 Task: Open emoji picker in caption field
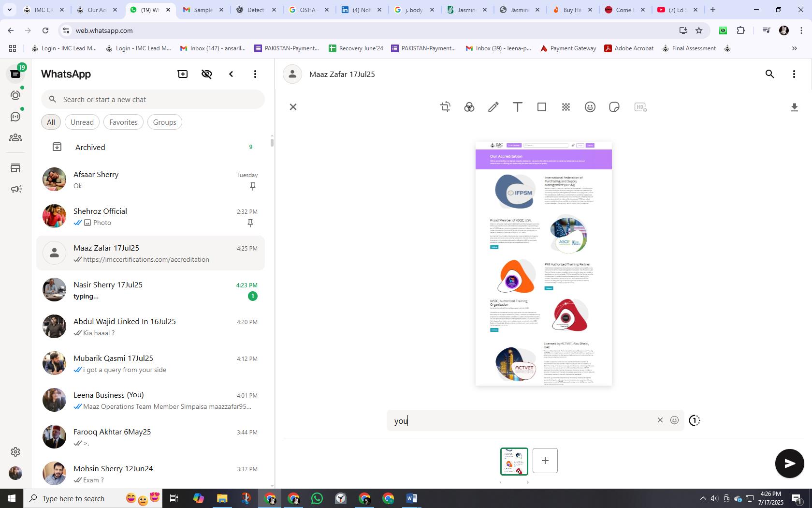click(674, 420)
